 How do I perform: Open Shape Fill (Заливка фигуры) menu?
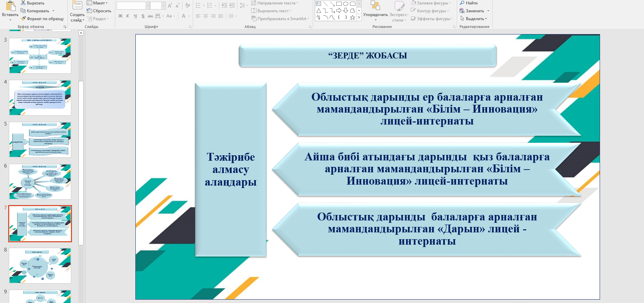[431, 3]
